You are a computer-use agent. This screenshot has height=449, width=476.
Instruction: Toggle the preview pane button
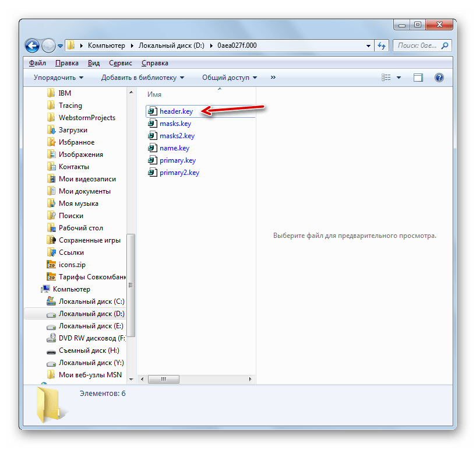point(418,78)
